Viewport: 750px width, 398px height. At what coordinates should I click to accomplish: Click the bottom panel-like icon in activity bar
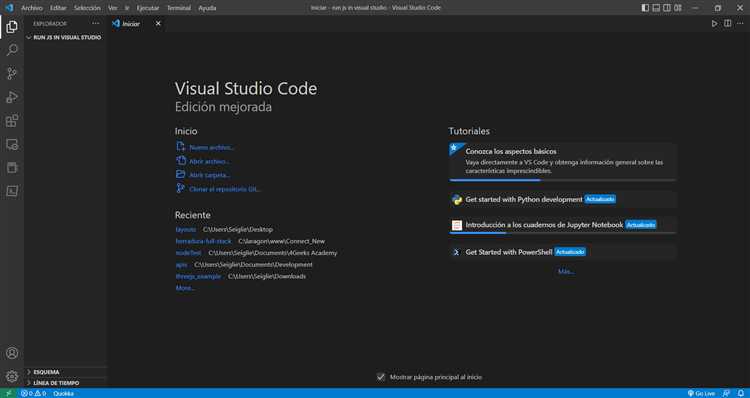[12, 191]
